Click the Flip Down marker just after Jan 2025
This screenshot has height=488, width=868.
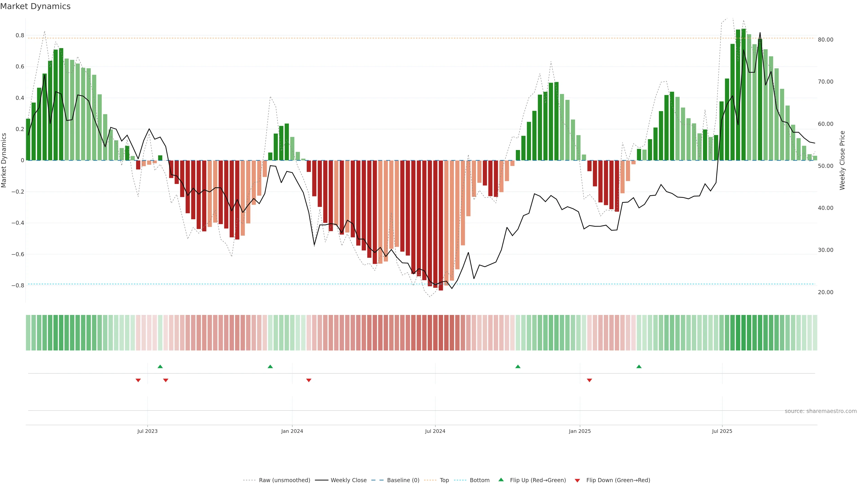point(589,380)
